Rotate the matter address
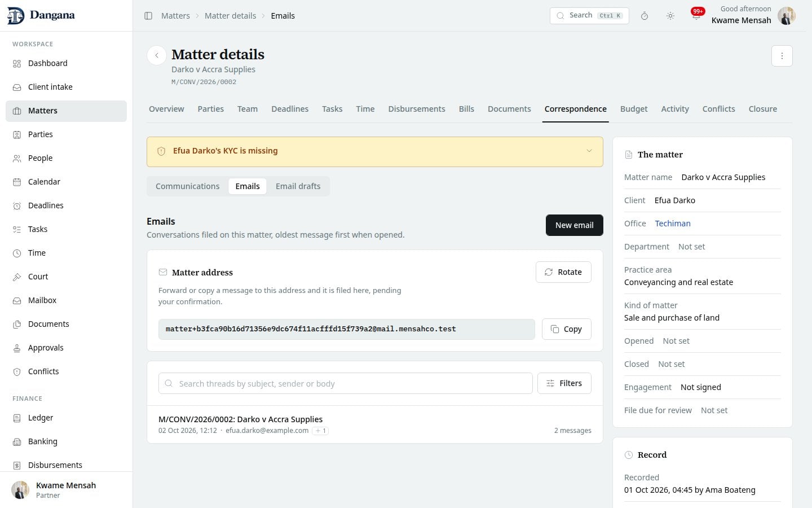Image resolution: width=812 pixels, height=508 pixels. 563,272
